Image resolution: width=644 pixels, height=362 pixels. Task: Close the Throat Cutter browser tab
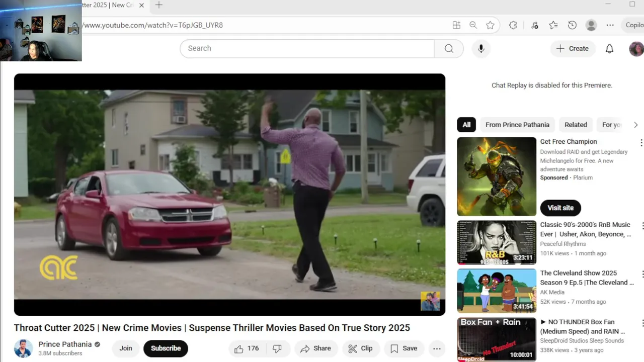(141, 5)
